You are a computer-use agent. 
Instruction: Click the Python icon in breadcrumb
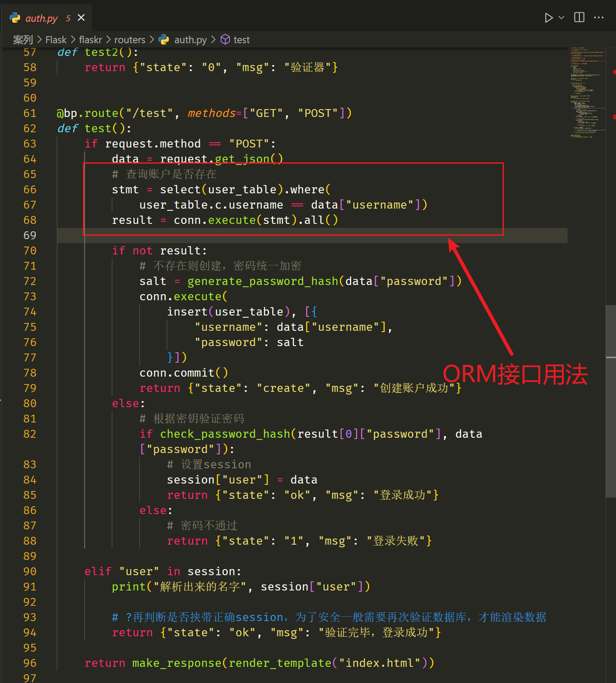164,40
